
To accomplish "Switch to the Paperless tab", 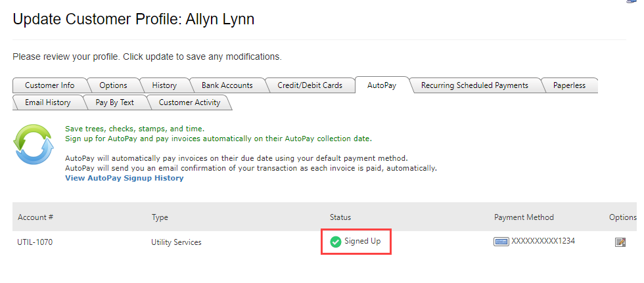I will [569, 85].
